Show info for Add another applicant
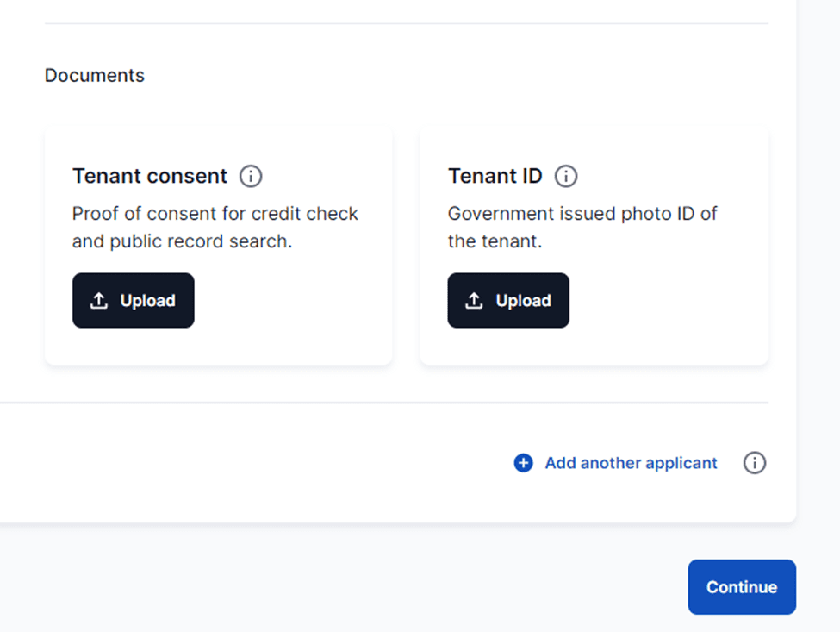 [755, 463]
